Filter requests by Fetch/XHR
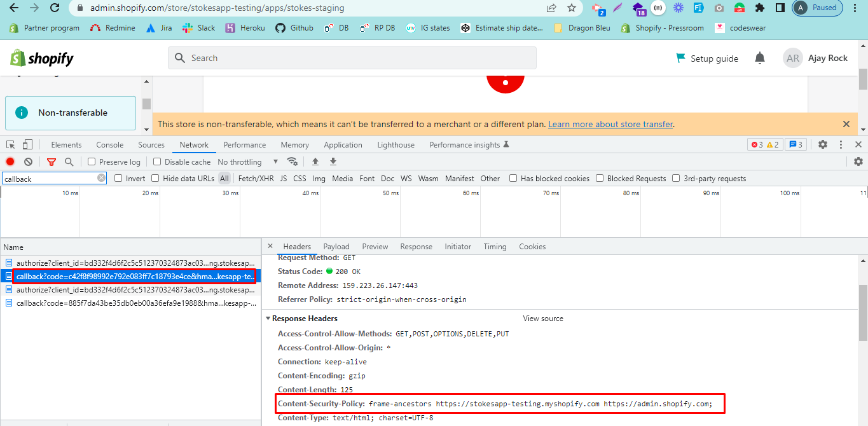This screenshot has width=868, height=426. pos(256,179)
